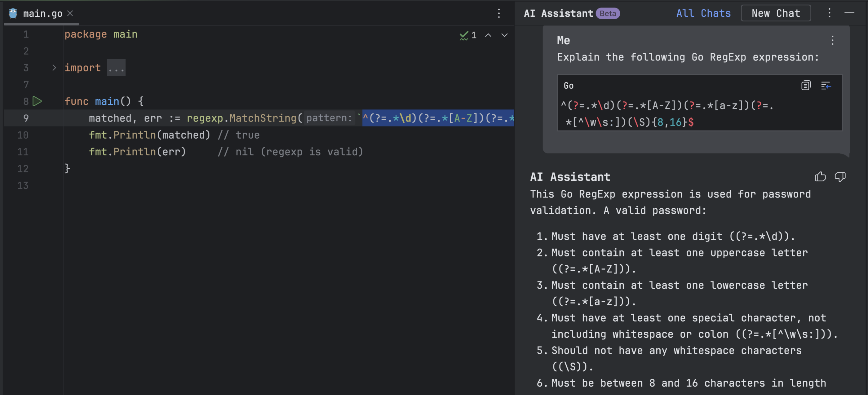
Task: Click line number 9 in gutter
Action: [x=26, y=118]
